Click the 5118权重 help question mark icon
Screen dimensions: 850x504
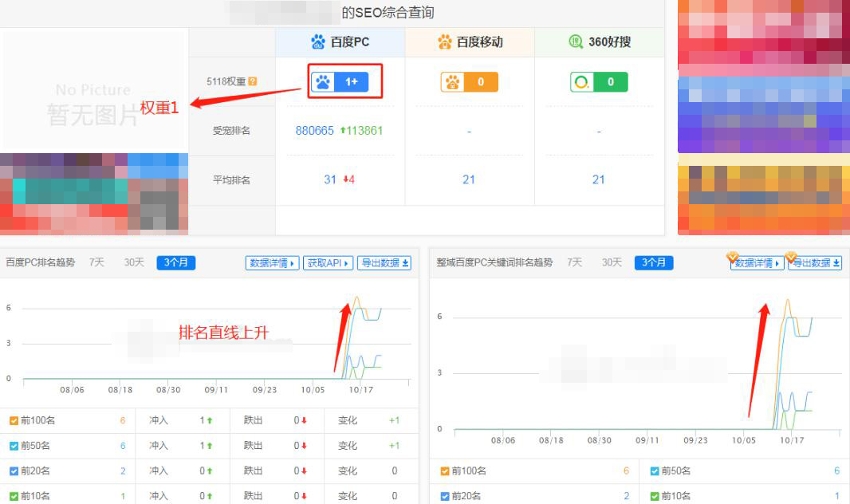pos(250,80)
